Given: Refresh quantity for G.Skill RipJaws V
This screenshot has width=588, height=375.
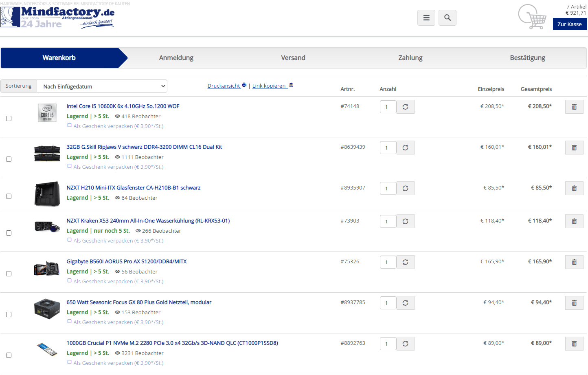Looking at the screenshot, I should [x=406, y=148].
